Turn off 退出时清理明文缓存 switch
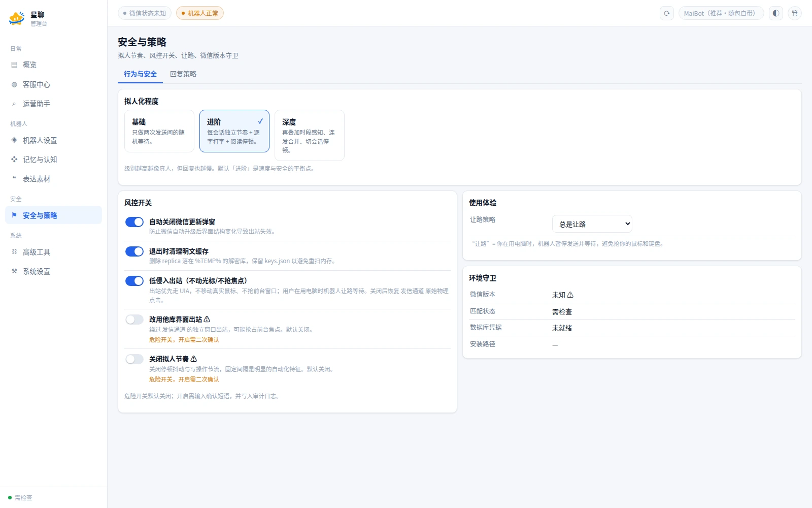Viewport: 812px width, 508px height. [134, 251]
